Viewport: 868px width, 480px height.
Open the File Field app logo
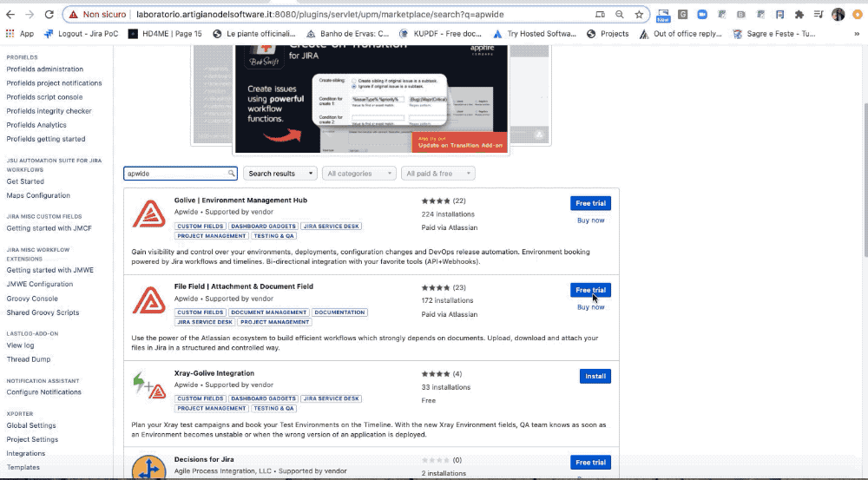tap(149, 300)
